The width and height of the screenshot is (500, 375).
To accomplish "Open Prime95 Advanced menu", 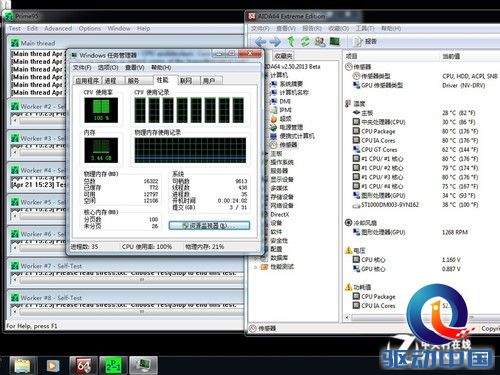I will tap(58, 29).
